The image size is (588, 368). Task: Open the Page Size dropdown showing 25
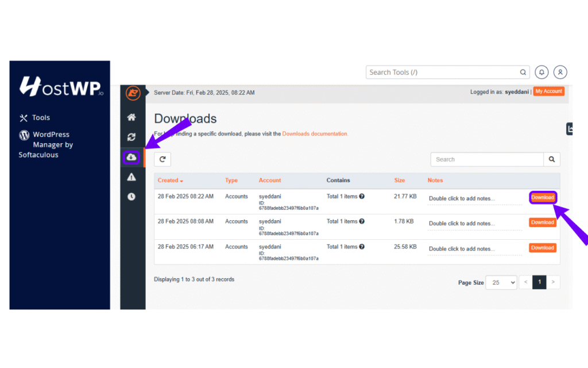coord(501,282)
